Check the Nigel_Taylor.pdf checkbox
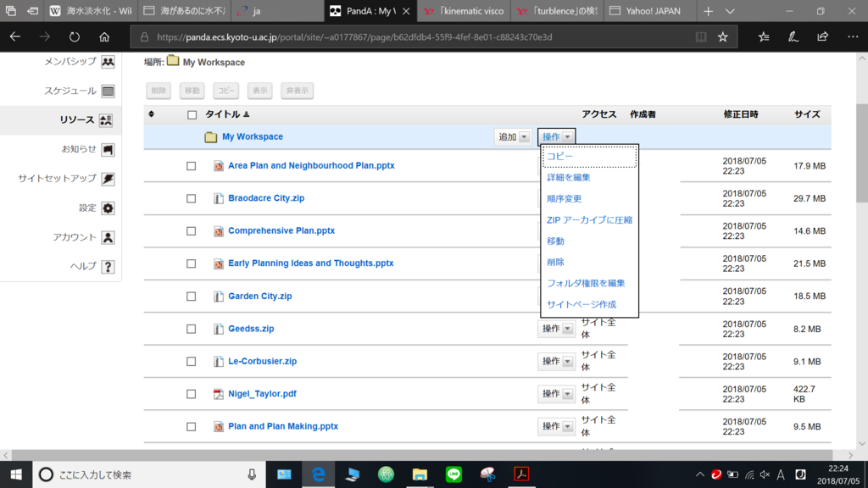 point(191,395)
